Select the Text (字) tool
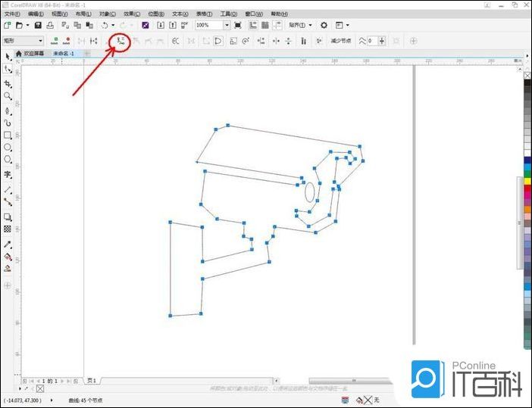This screenshot has width=532, height=408. [8, 175]
